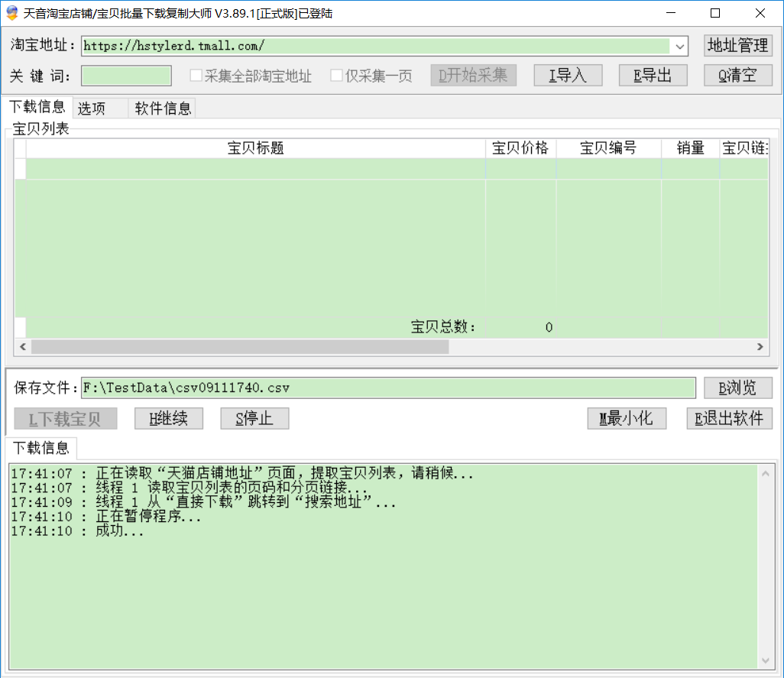Viewport: 784px width, 678px height.
Task: Open the 淘宝地址 URL dropdown arrow
Action: (x=679, y=47)
